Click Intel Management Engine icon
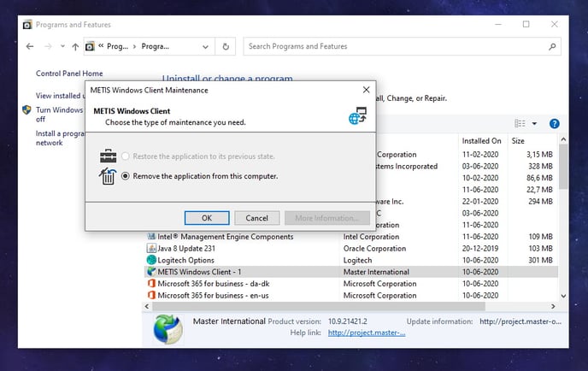The image size is (588, 371). tap(151, 236)
